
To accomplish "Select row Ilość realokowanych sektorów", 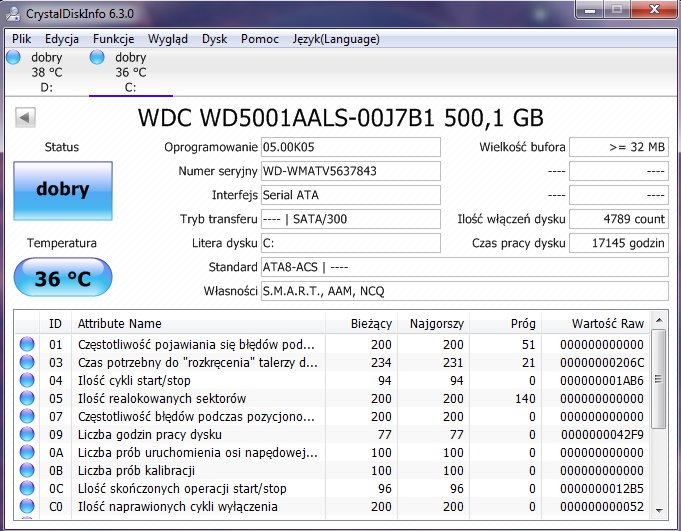I will pos(332,399).
